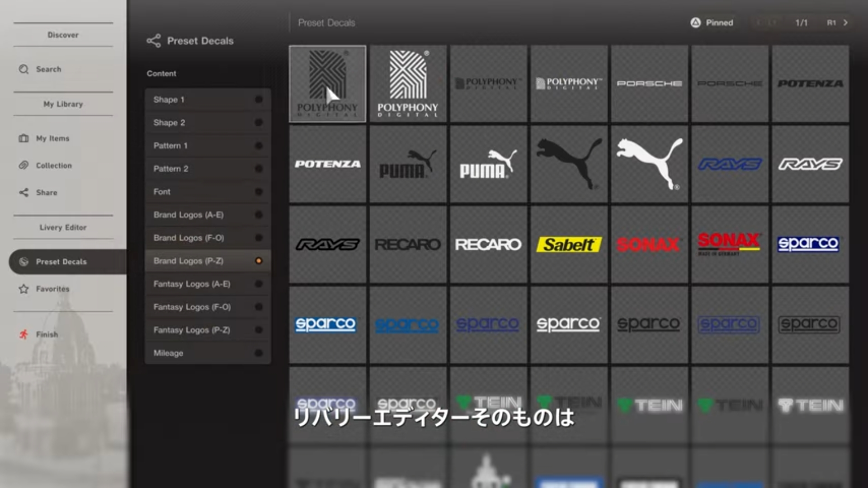
Task: Click the Collection paperclip icon
Action: (x=24, y=165)
